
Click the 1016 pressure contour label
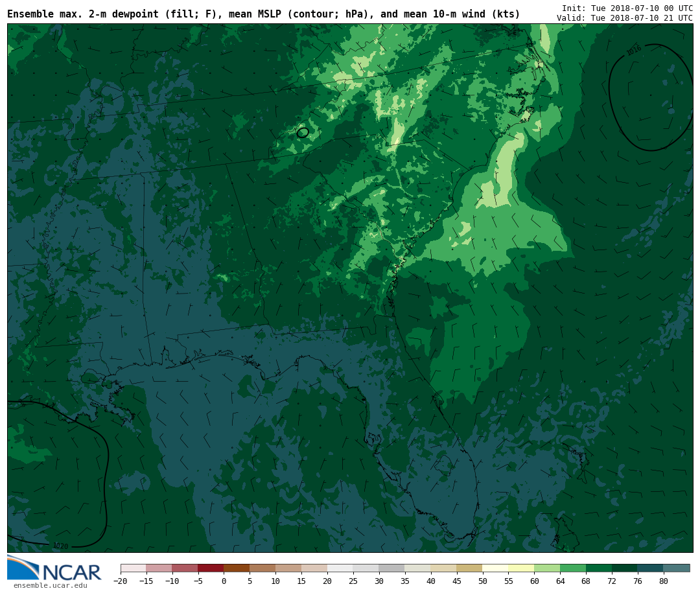click(x=633, y=51)
